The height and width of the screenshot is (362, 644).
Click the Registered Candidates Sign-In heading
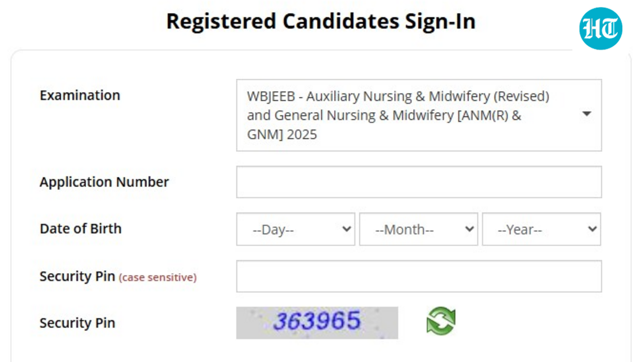click(321, 21)
